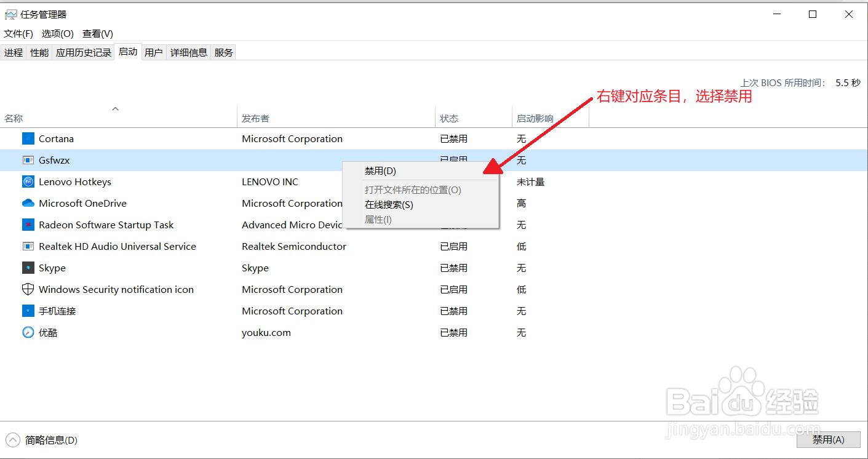Click the BIOS time value 5.5 秒
The height and width of the screenshot is (459, 868).
848,82
